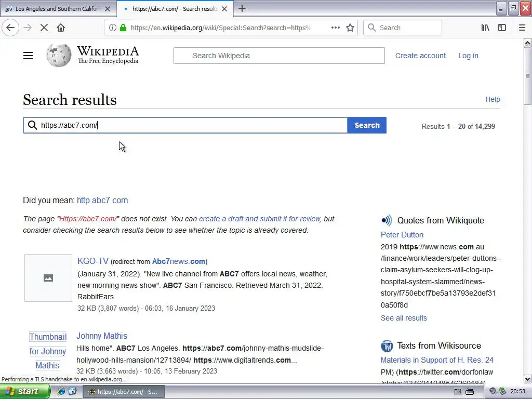This screenshot has width=532, height=399.
Task: Follow the 'http abc7 com' suggestion
Action: click(102, 200)
